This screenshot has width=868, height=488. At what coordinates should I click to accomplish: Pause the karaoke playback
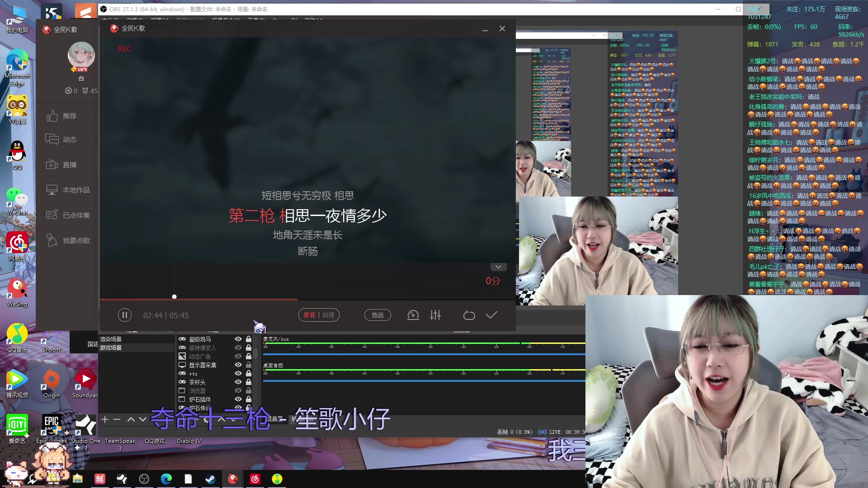point(124,315)
